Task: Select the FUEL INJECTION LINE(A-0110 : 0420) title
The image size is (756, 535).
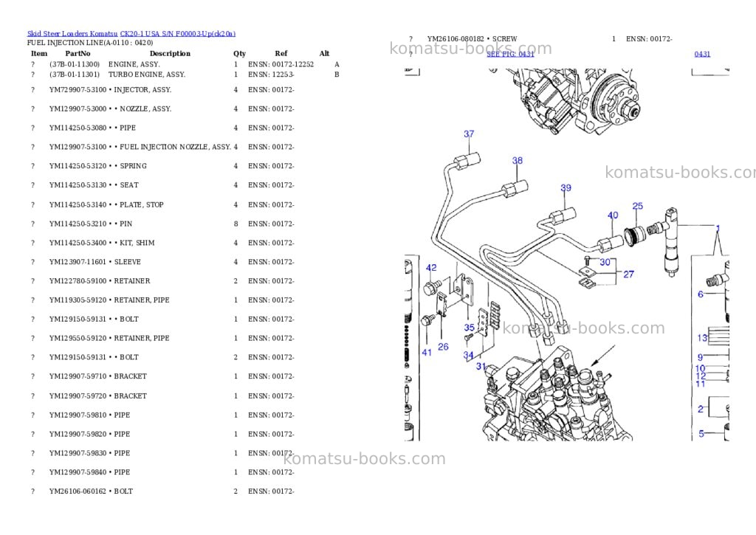Action: (x=90, y=43)
